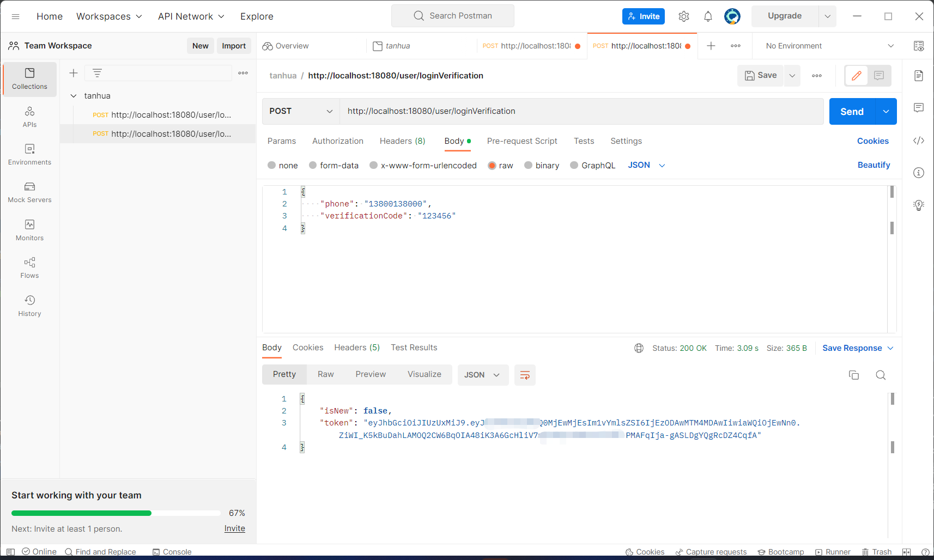Open the notifications bell
The height and width of the screenshot is (560, 934).
tap(708, 16)
